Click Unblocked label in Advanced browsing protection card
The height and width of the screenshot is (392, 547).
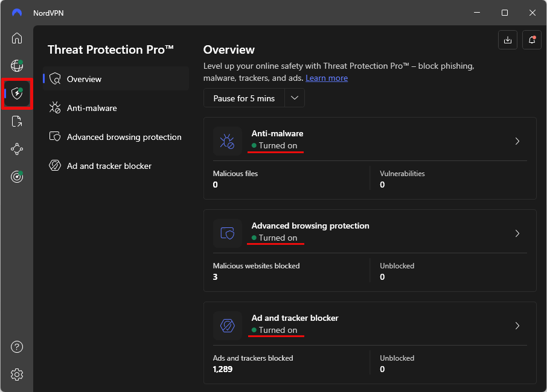397,266
